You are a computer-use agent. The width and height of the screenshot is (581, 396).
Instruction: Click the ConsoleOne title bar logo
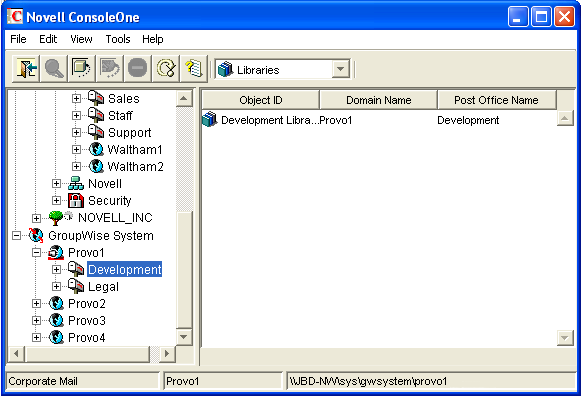15,17
